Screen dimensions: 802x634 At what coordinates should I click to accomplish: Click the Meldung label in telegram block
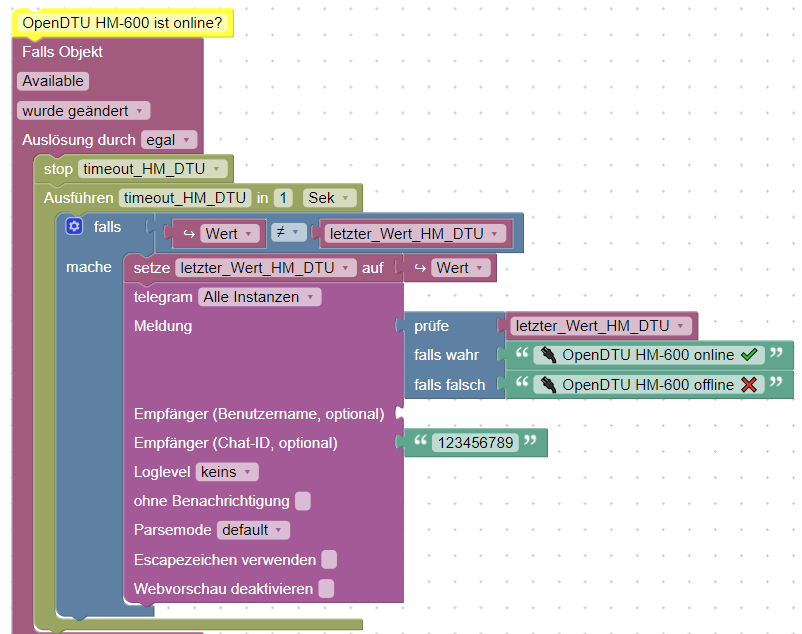click(163, 326)
